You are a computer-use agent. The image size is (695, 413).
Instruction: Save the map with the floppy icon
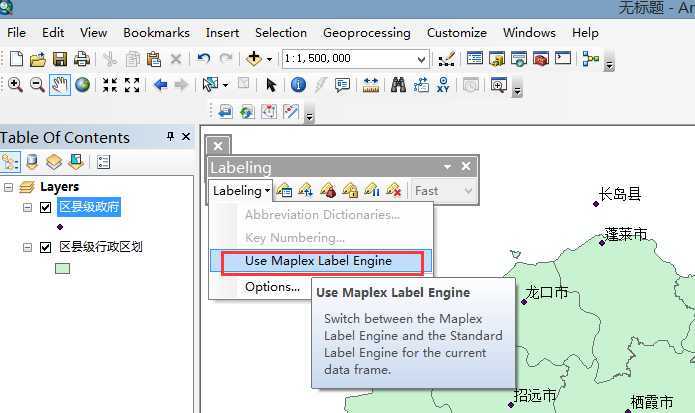(x=60, y=59)
